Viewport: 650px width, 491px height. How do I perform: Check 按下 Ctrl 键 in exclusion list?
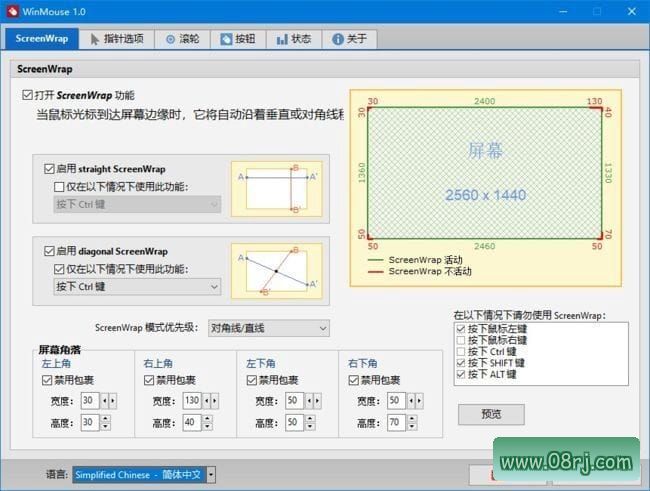click(461, 352)
